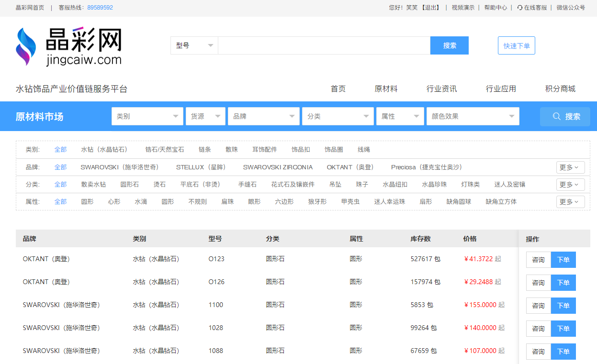The width and height of the screenshot is (597, 364).
Task: Expand the 类别 filter dropdown
Action: [x=147, y=116]
